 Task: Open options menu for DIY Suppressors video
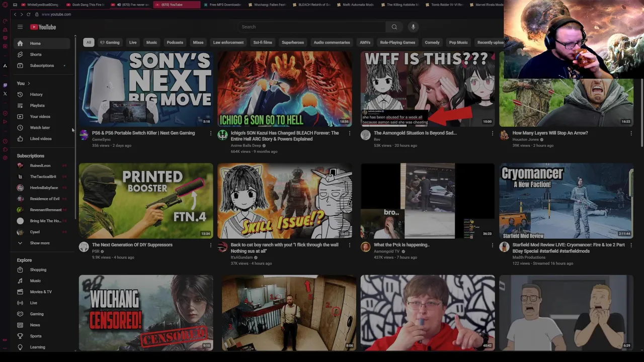[x=211, y=245]
